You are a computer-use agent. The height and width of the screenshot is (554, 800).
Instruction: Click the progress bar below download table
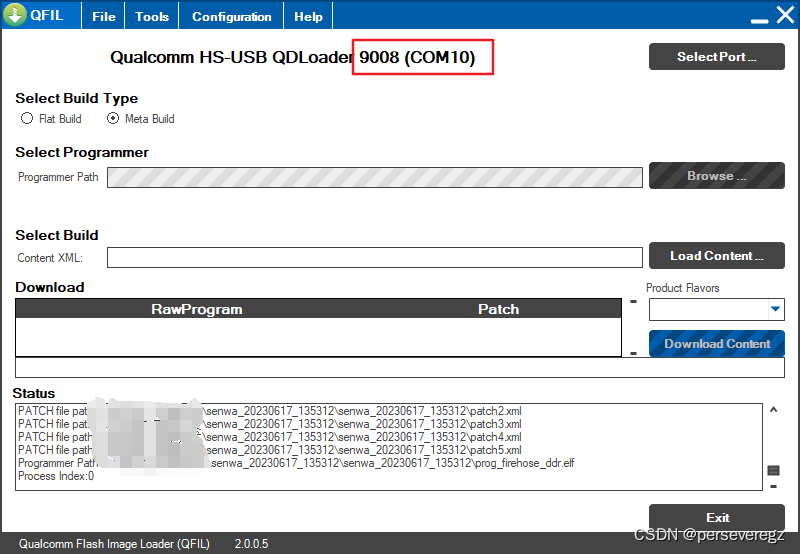400,367
